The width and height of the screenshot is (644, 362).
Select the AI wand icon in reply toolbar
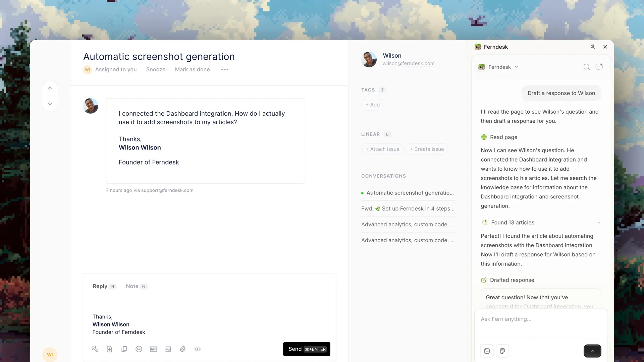pos(95,349)
